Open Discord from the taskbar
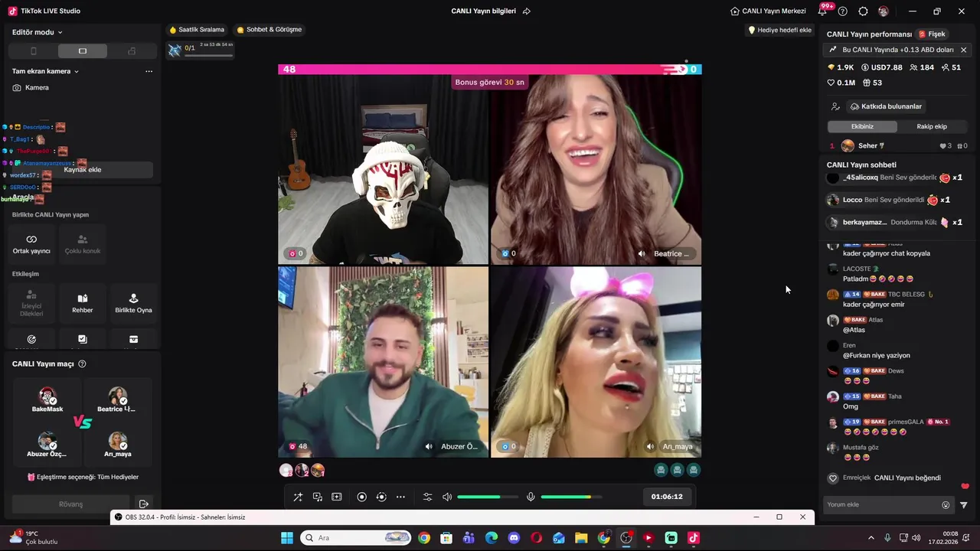 (x=514, y=538)
